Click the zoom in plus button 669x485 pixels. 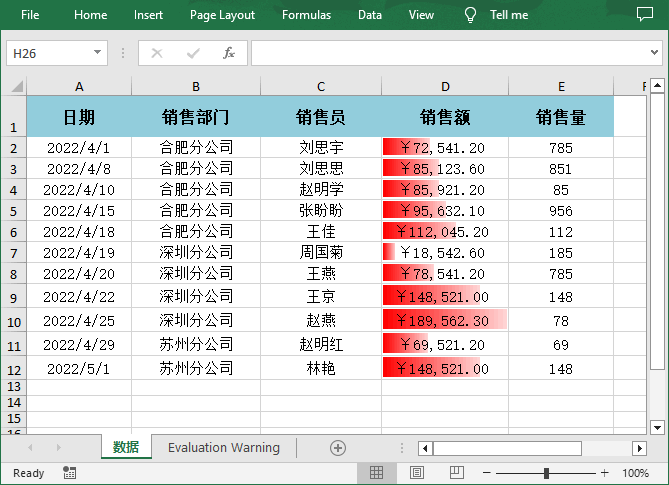pyautogui.click(x=605, y=473)
